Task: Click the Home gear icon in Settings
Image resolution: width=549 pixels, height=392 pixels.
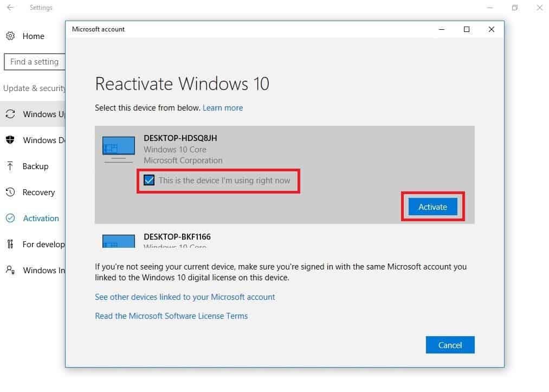Action: (x=10, y=36)
